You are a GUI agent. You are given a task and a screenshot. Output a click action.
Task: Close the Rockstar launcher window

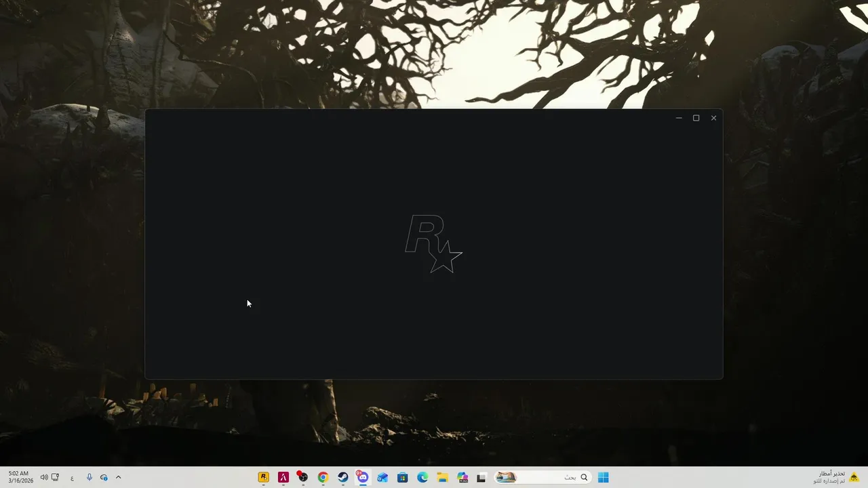(713, 118)
